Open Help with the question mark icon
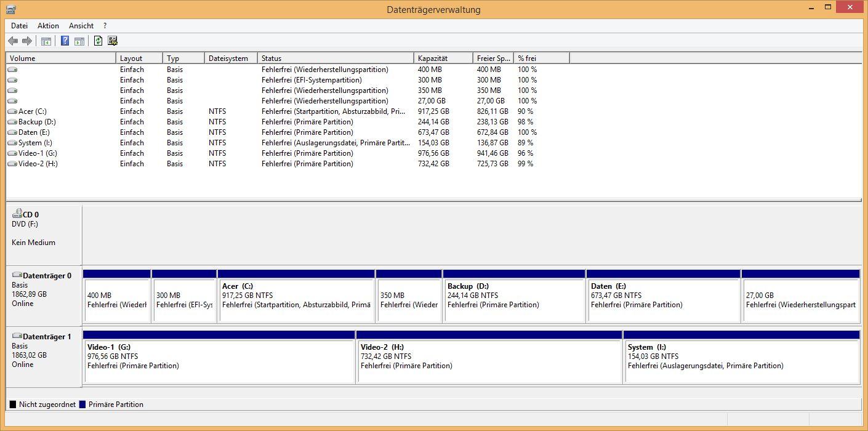The height and width of the screenshot is (431, 868). tap(65, 41)
